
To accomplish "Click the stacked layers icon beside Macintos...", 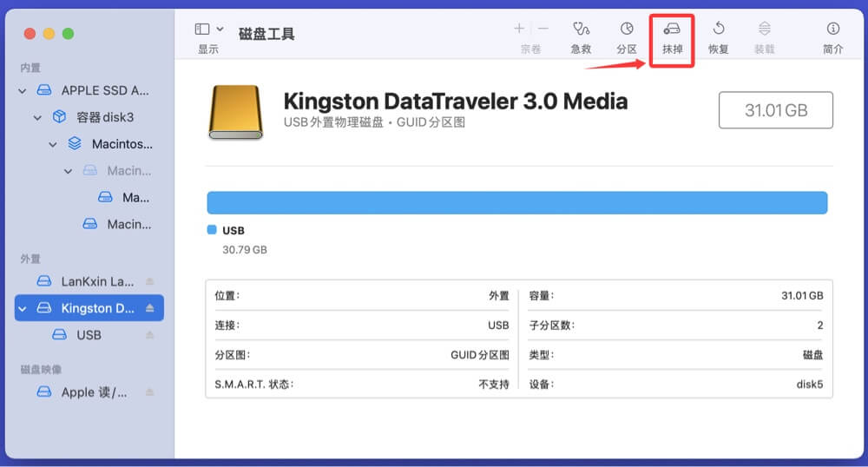I will coord(75,143).
